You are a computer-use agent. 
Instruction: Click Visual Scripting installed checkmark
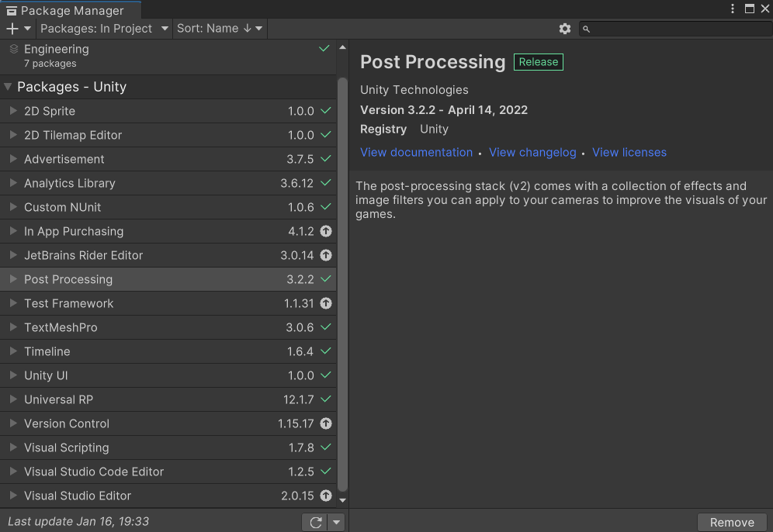[x=326, y=447]
